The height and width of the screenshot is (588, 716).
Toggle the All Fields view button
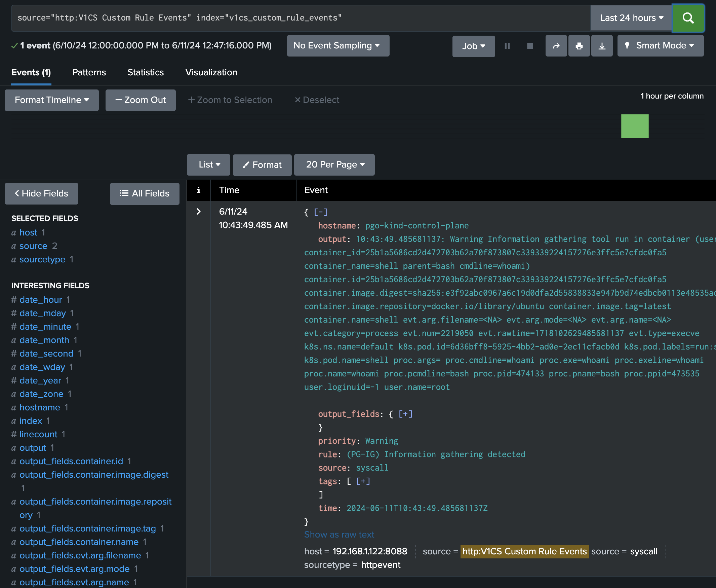pos(144,193)
